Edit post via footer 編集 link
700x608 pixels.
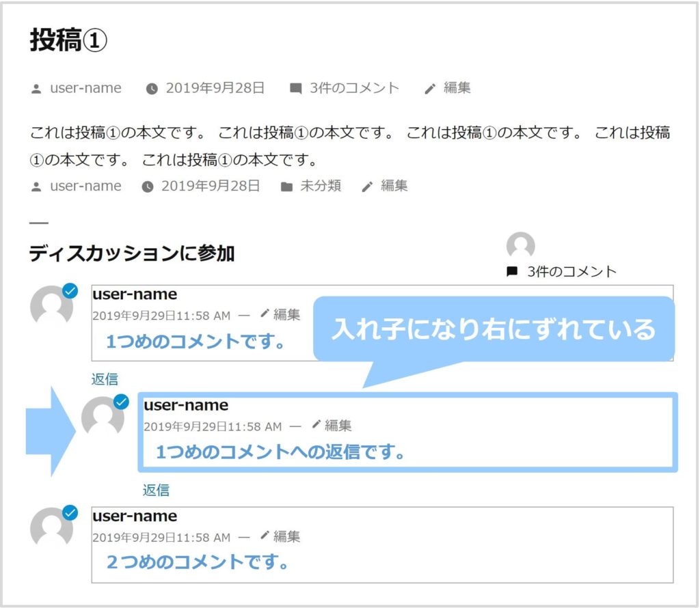[x=394, y=186]
